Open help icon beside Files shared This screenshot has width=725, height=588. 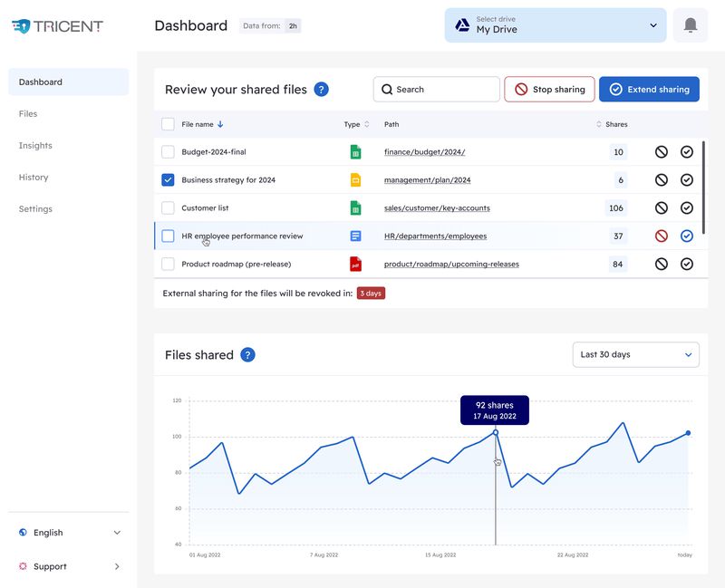click(x=247, y=354)
